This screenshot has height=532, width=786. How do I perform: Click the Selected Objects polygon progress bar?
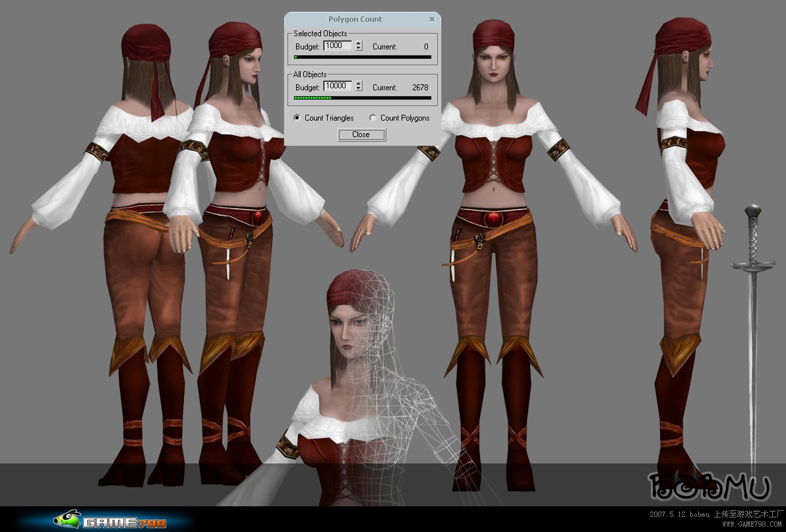(363, 57)
